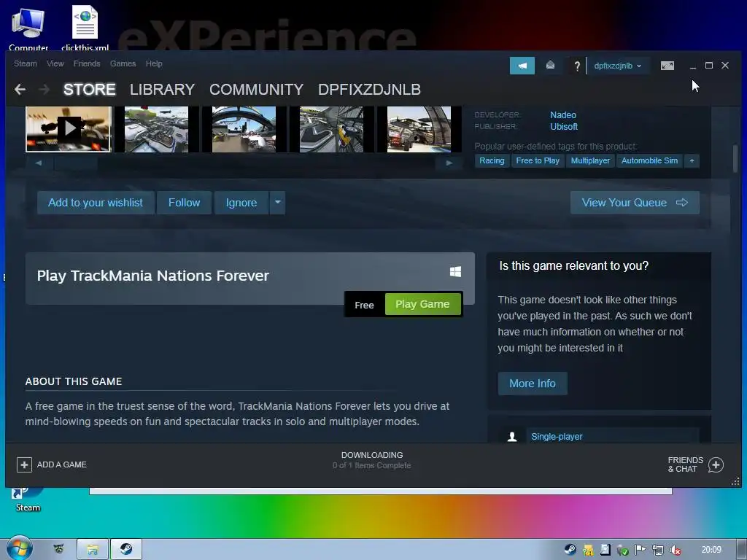Click the screenshot strip scrollbar handle

coord(76,163)
